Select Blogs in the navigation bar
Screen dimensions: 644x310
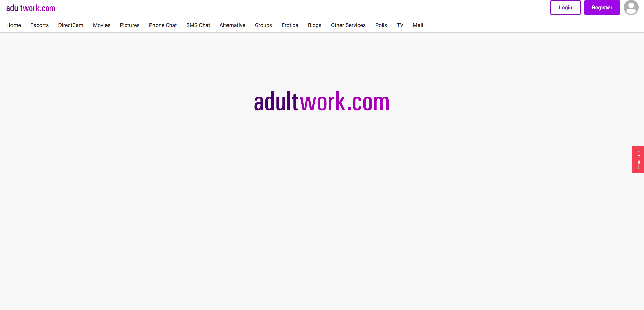(x=314, y=25)
